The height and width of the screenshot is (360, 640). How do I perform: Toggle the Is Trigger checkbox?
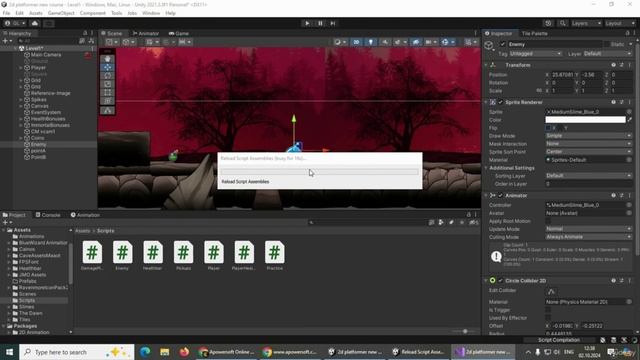(548, 310)
